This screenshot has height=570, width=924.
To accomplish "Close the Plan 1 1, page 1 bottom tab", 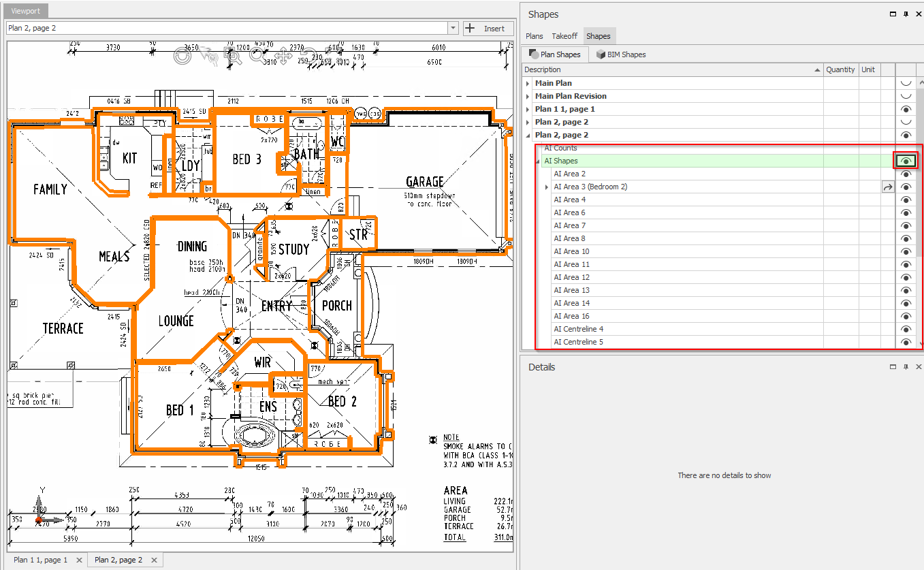I will [x=79, y=560].
